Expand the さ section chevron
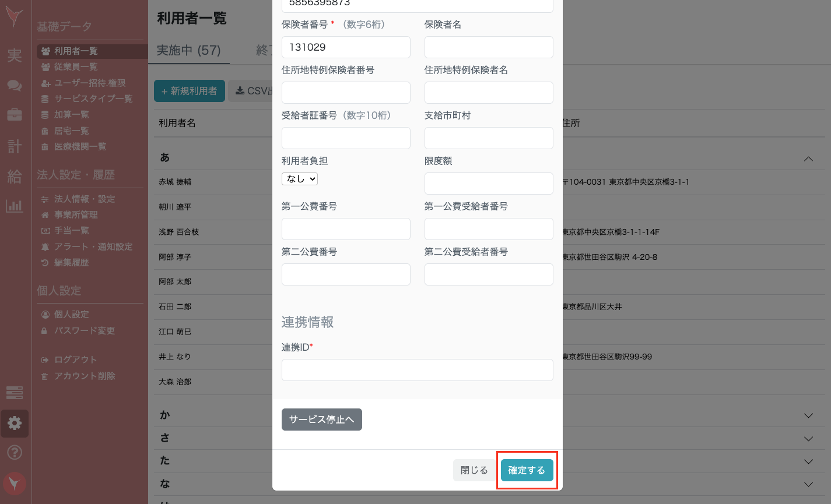Viewport: 831px width, 504px height. click(808, 439)
